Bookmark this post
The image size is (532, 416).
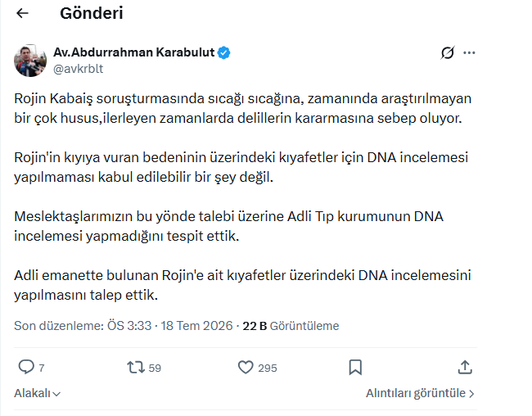click(355, 368)
